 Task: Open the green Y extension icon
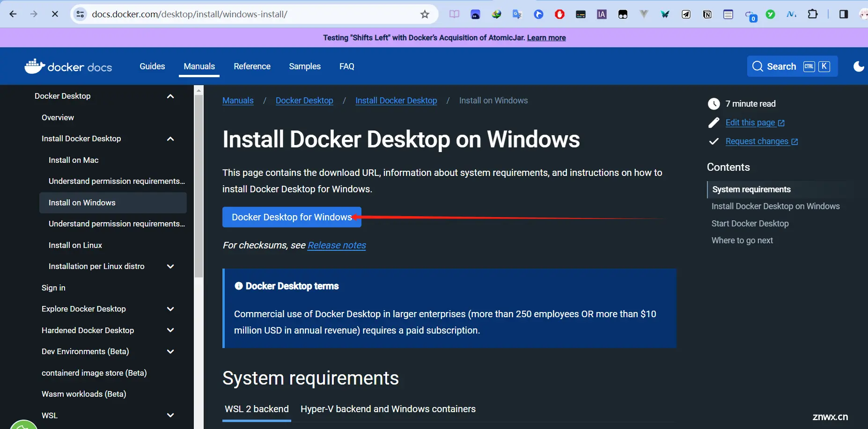pos(770,14)
